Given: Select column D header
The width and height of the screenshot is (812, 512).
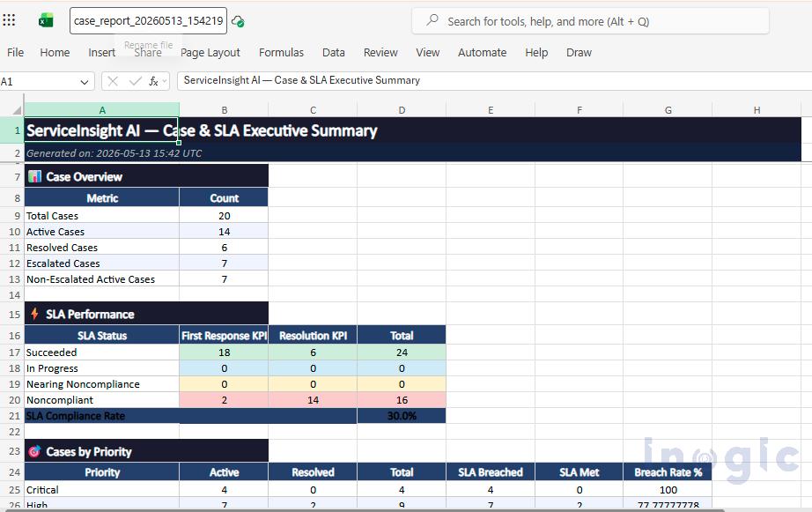Looking at the screenshot, I should [402, 110].
